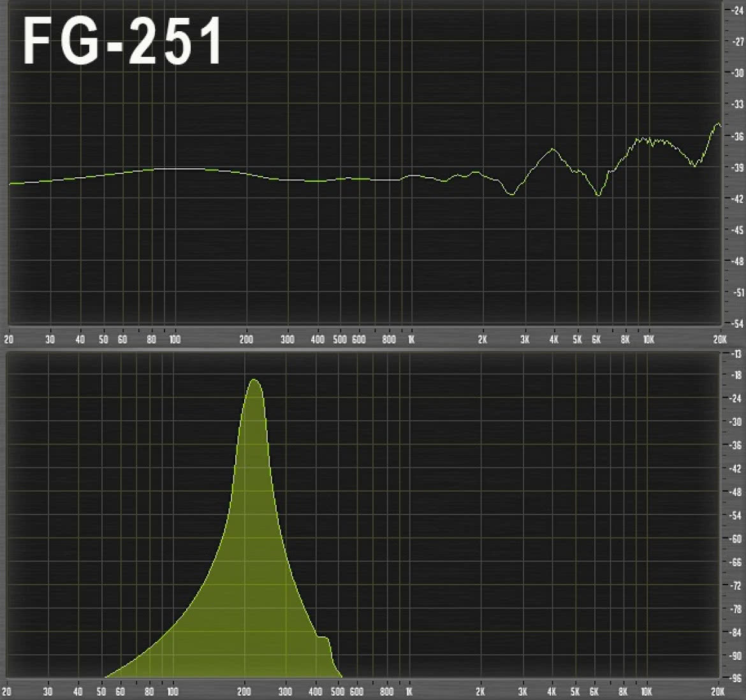746x700 pixels.
Task: Click the -78 dB scale label
Action: [x=736, y=609]
